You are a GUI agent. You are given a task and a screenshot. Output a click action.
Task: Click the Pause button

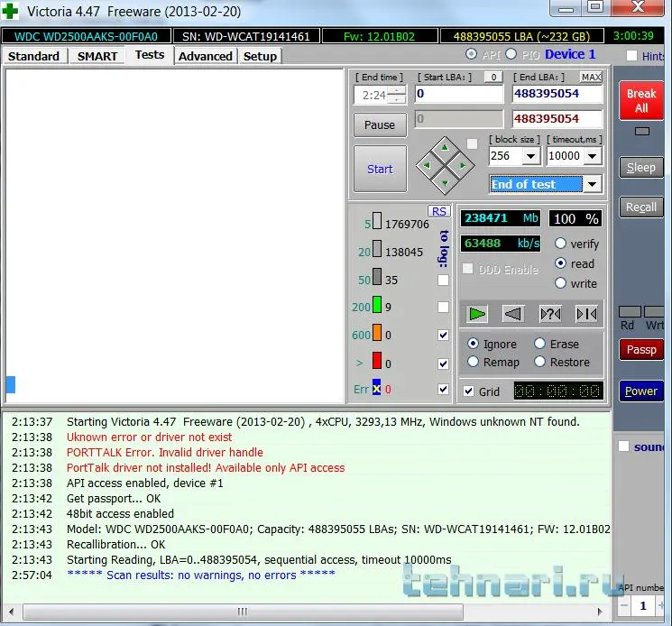click(x=380, y=124)
